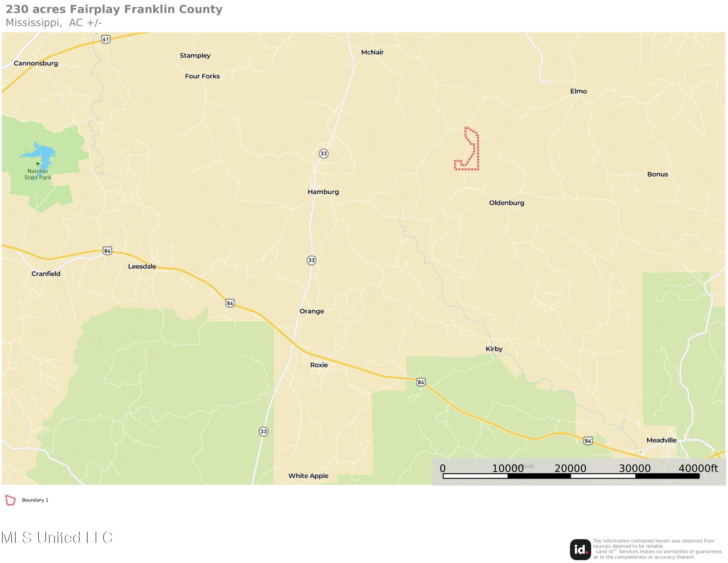Click the Land id logo
This screenshot has width=728, height=563.
[580, 550]
